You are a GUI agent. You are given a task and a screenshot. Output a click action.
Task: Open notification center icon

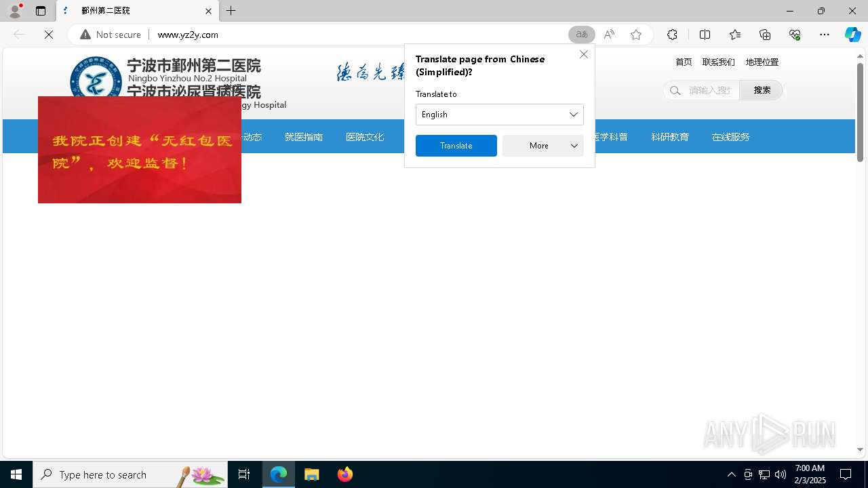tap(846, 474)
